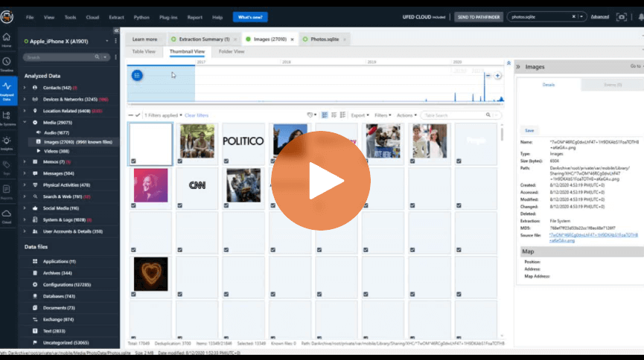Expand the Location Related node

tap(25, 111)
